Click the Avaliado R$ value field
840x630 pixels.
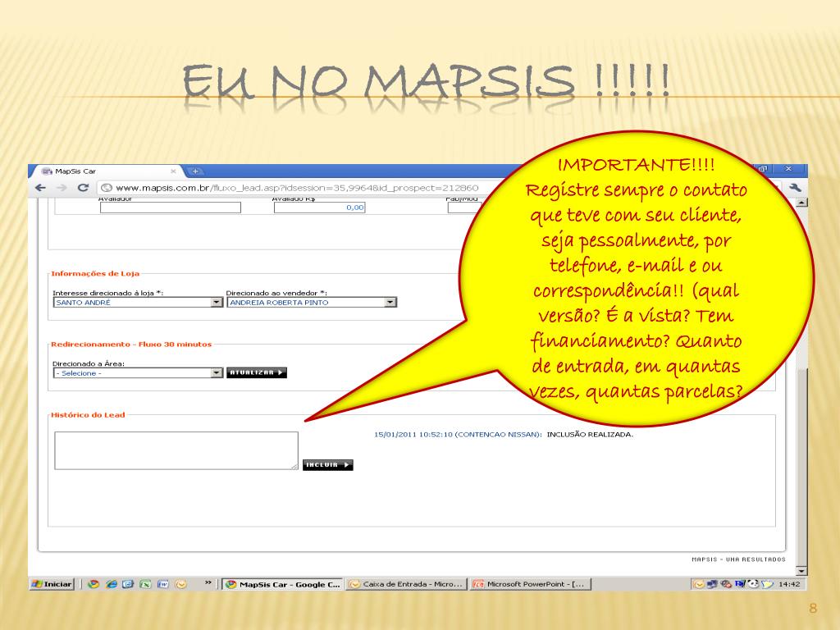pyautogui.click(x=319, y=208)
